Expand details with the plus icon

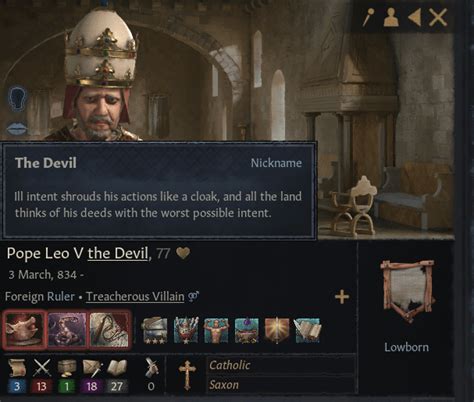coord(342,296)
